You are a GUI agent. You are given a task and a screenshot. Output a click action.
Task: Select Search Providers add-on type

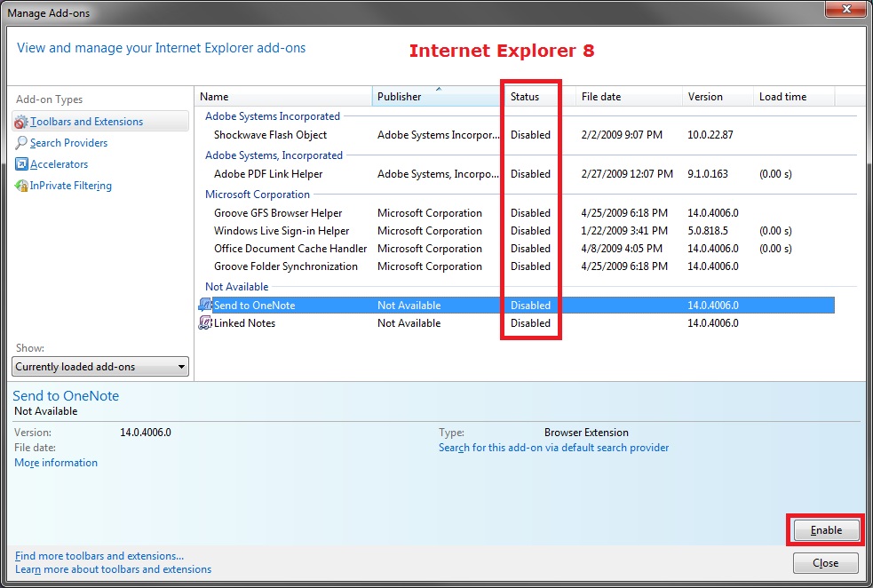pyautogui.click(x=69, y=142)
